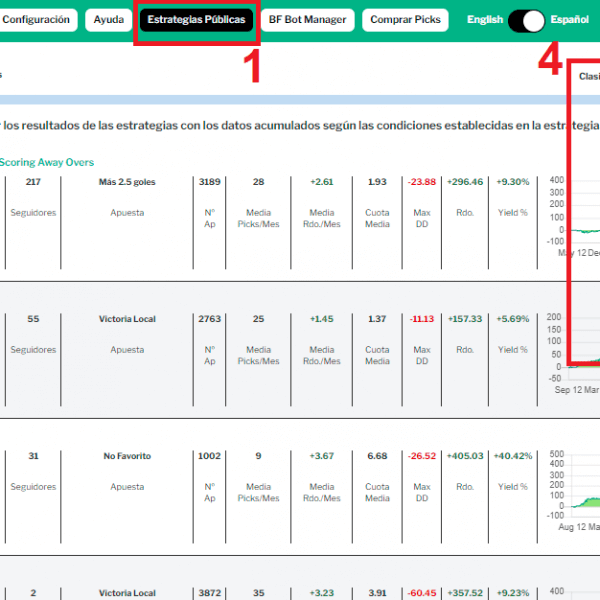Screen dimensions: 600x600
Task: Click the 3872 Nº Ap value
Action: [209, 593]
